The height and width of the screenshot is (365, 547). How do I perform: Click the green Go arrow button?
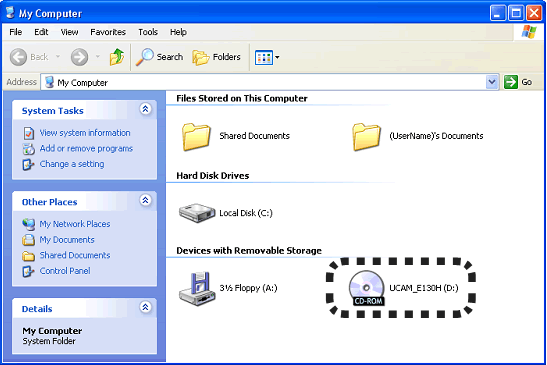pos(511,82)
